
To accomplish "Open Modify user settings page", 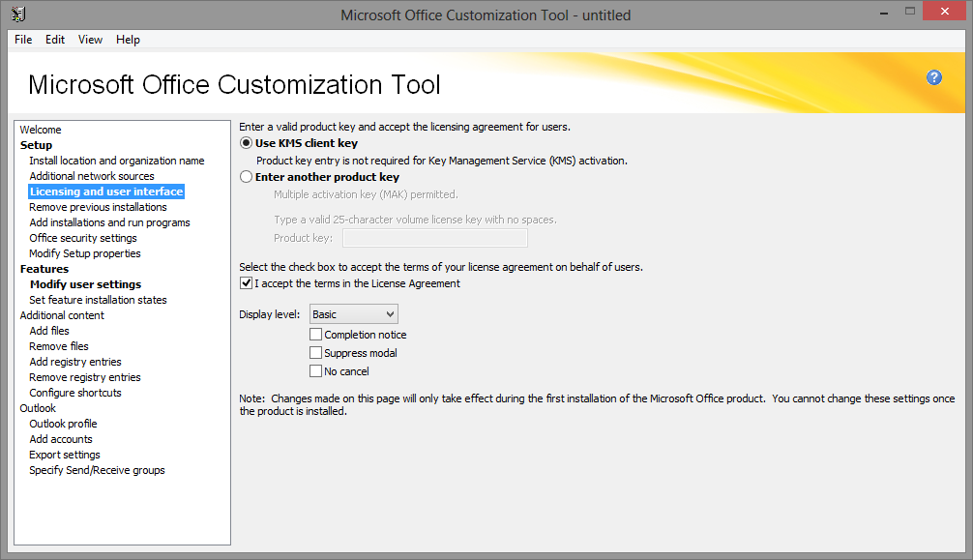I will pos(86,285).
